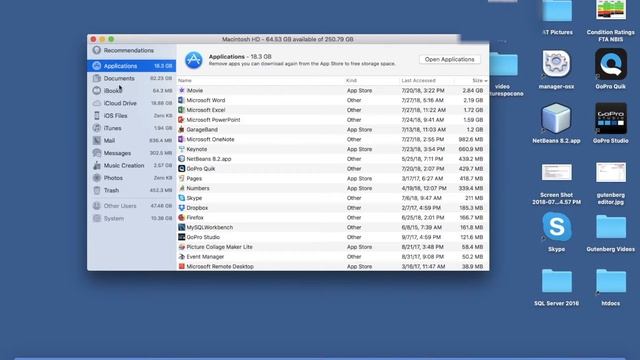The image size is (640, 360).
Task: Open the Skype desktop icon
Action: click(x=557, y=227)
